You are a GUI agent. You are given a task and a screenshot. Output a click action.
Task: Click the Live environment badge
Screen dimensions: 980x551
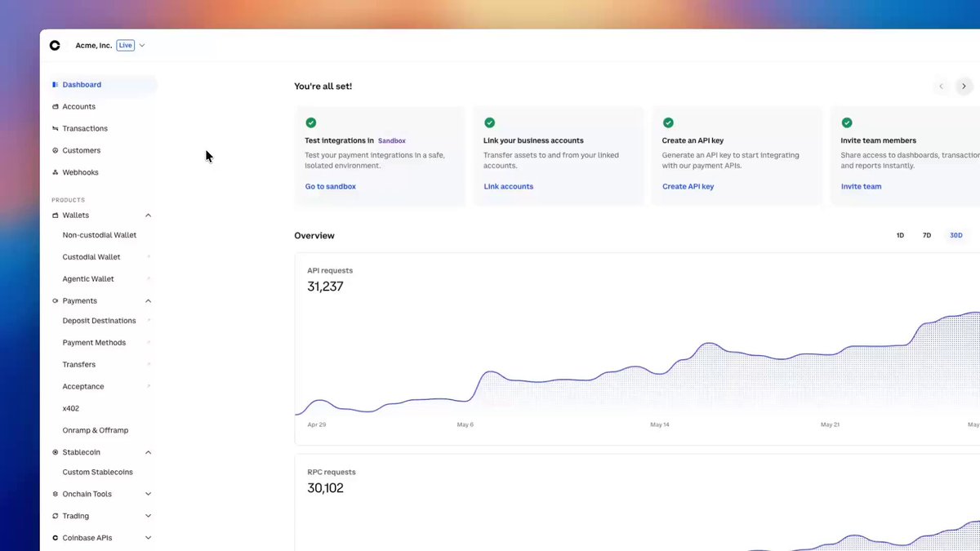point(125,46)
